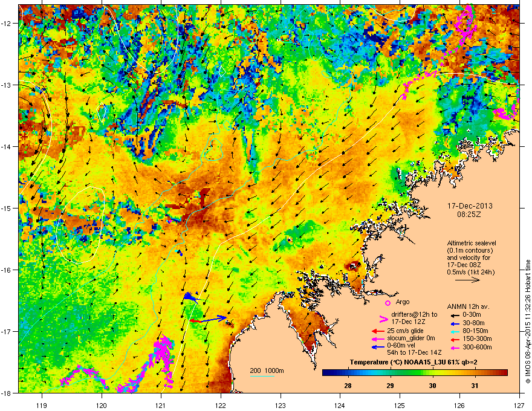Click the '-12' latitude axis label

point(6,24)
